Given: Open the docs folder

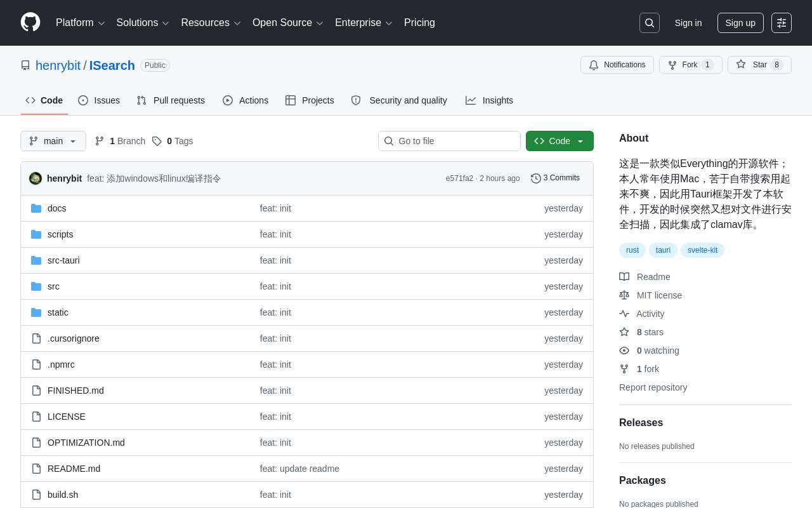Looking at the screenshot, I should (57, 208).
